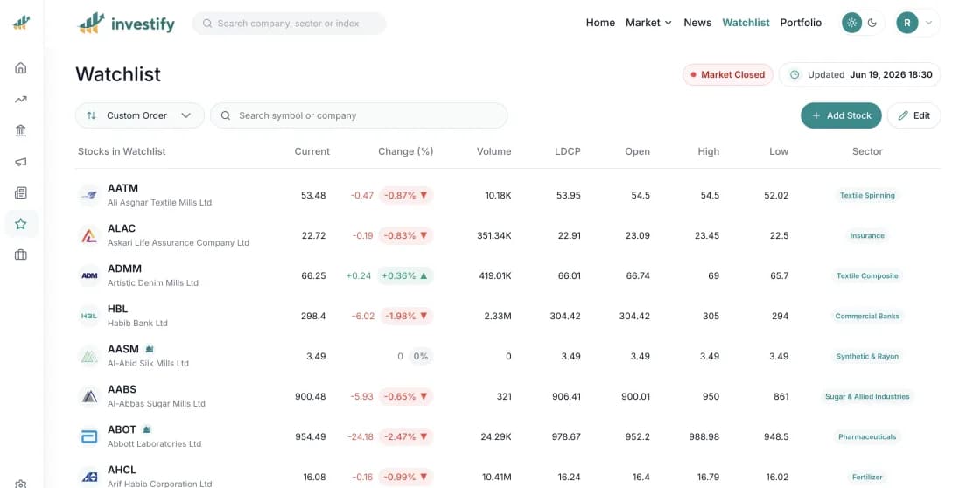Viewport: 980px width, 488px height.
Task: Click the 900.48 current price for AABS
Action: [310, 396]
